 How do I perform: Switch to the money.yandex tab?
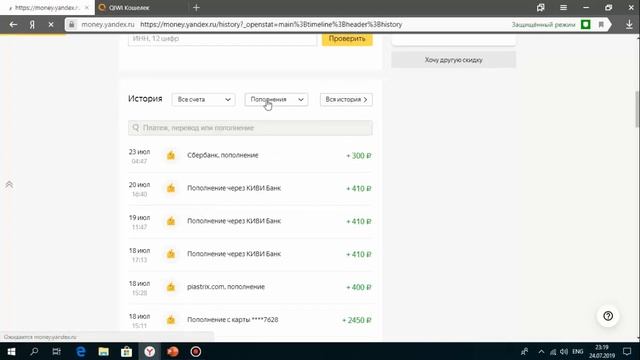coord(46,7)
